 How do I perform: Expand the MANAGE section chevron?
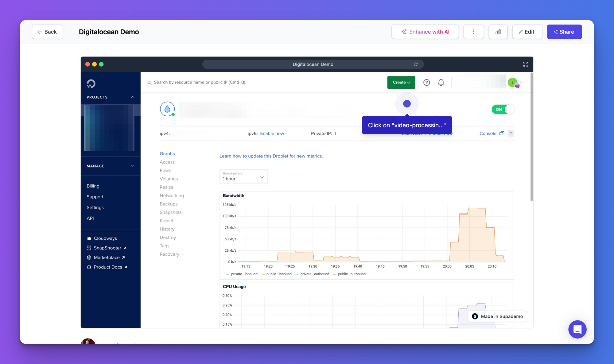pos(133,166)
